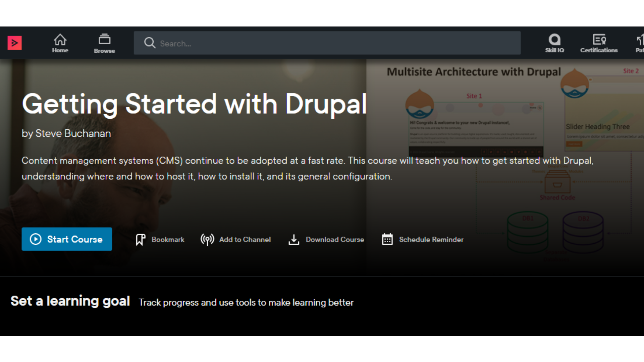Click the Browse menu item
Image resolution: width=644 pixels, height=362 pixels.
point(104,43)
